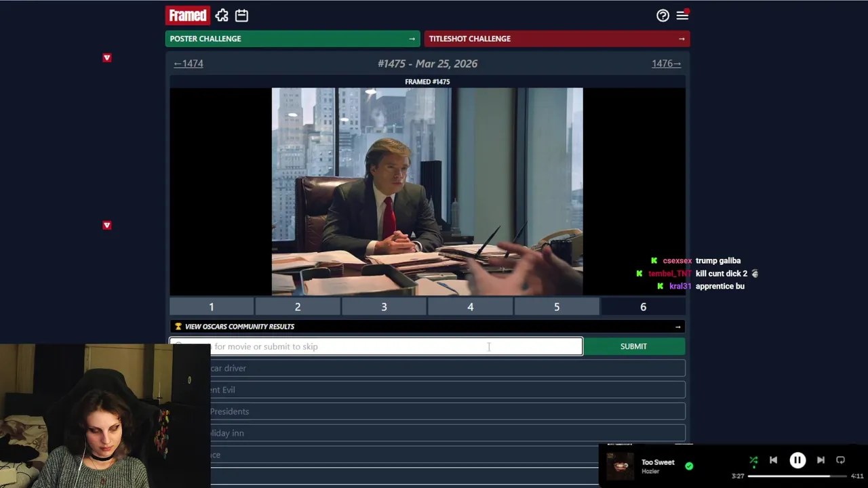Click the chat username kral31
The height and width of the screenshot is (488, 868).
[x=680, y=287]
